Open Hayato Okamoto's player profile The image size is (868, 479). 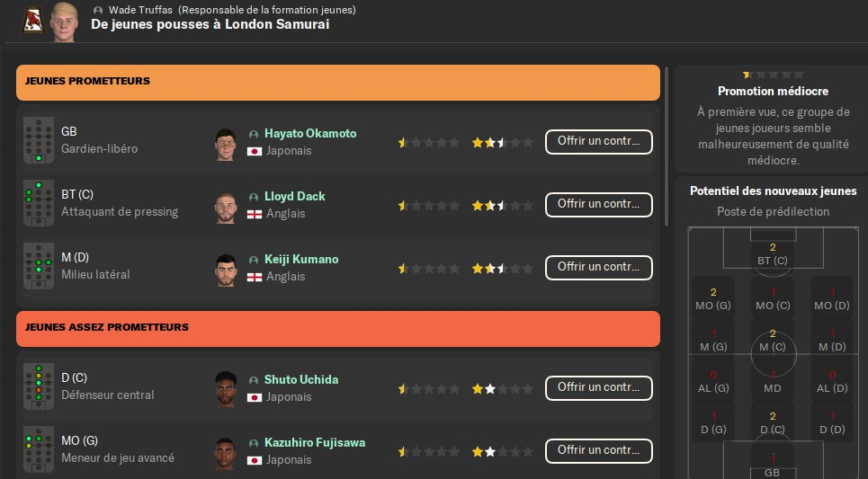tap(309, 134)
